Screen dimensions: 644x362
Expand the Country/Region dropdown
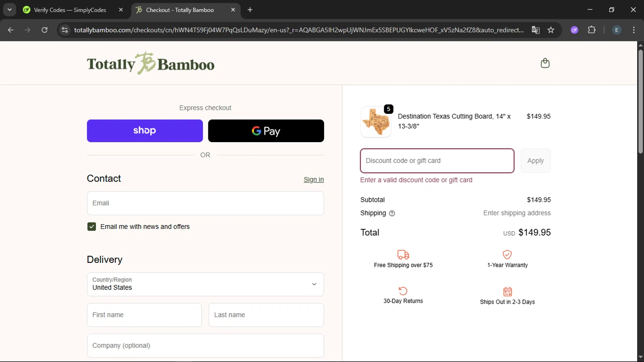click(205, 284)
